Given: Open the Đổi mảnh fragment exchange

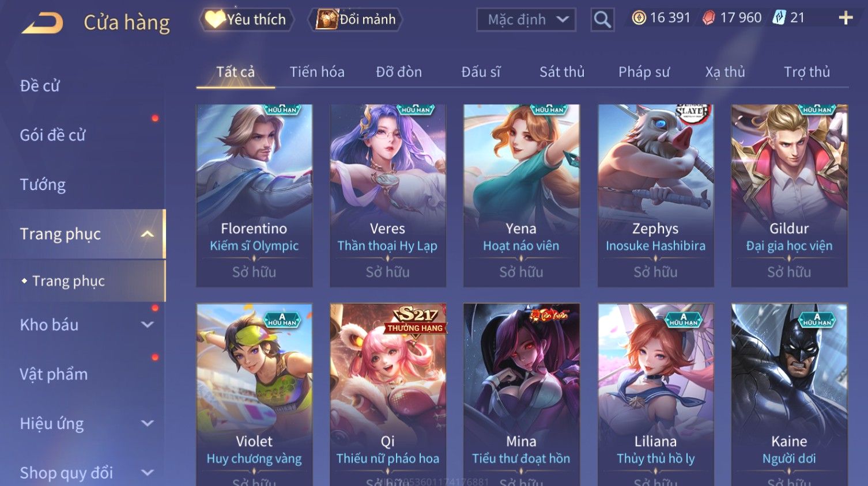Looking at the screenshot, I should [355, 20].
